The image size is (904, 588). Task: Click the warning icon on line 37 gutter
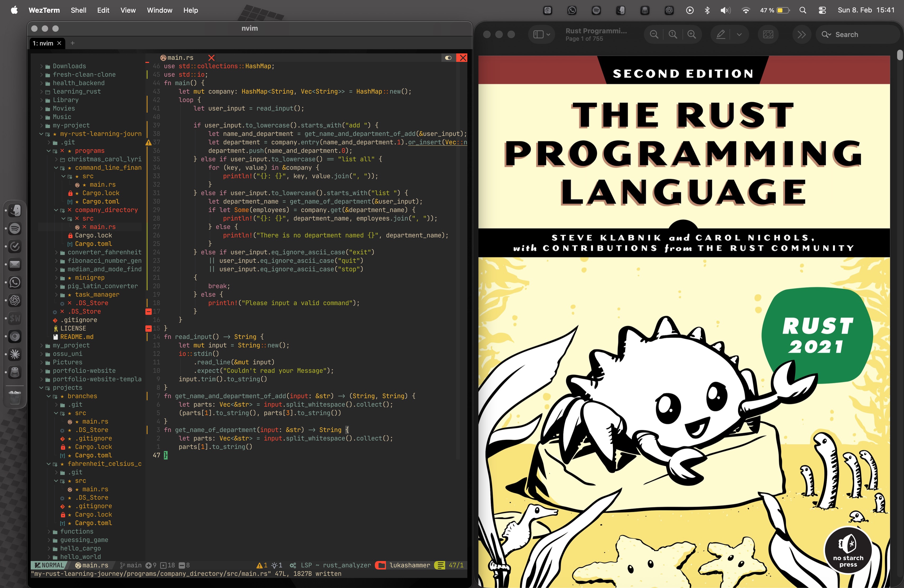tap(149, 143)
